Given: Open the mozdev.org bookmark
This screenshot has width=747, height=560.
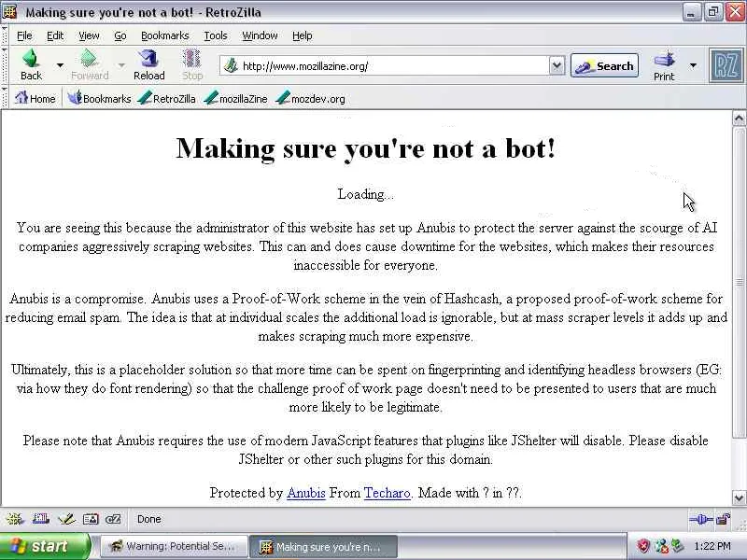Looking at the screenshot, I should tap(310, 99).
